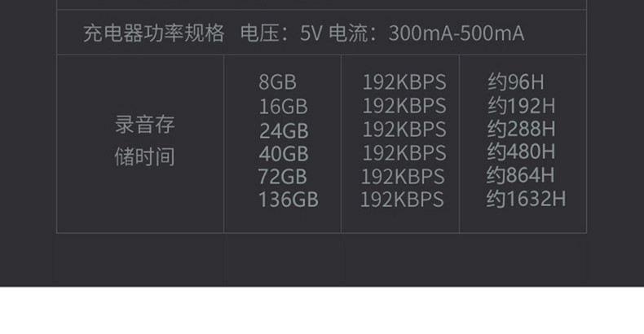The height and width of the screenshot is (334, 644).
Task: Select the 72GB capacity entry
Action: (283, 177)
